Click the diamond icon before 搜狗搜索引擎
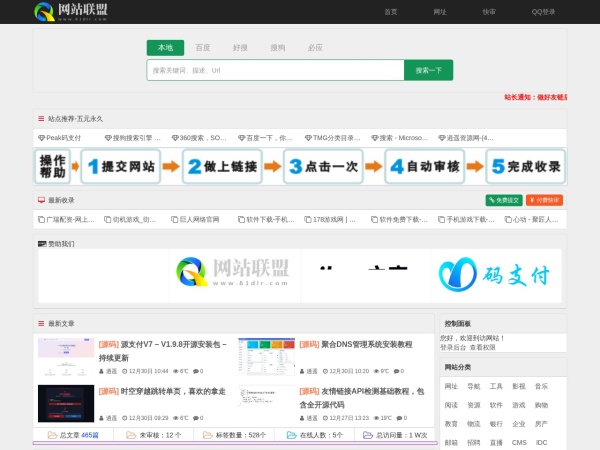This screenshot has width=600, height=450. [x=108, y=138]
